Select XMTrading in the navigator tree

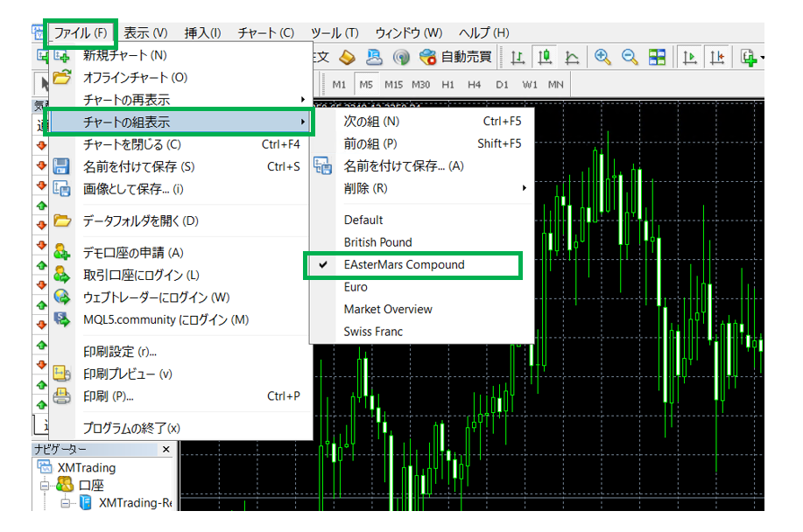pyautogui.click(x=86, y=468)
